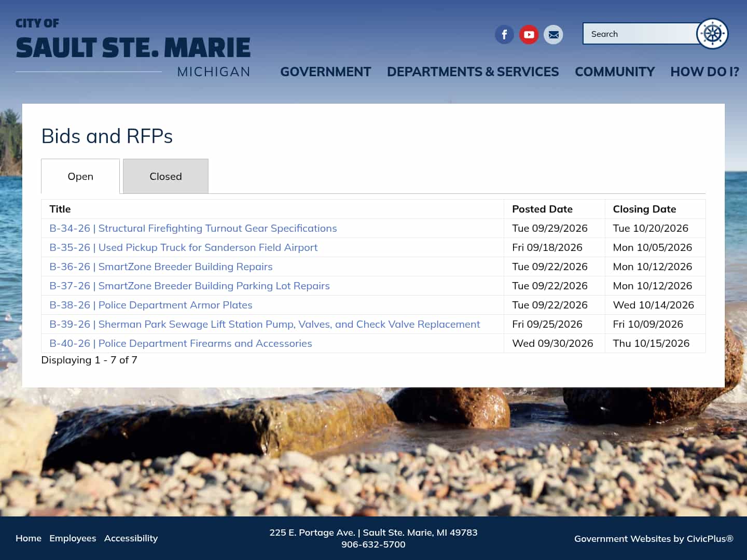Click the closing date Tue 10/20/2026
The height and width of the screenshot is (560, 747).
(651, 228)
